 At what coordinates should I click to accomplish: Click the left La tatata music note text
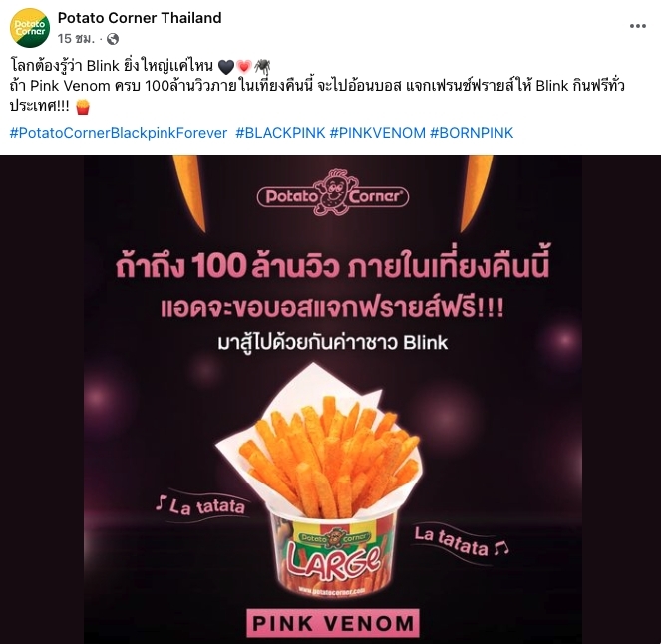click(x=200, y=505)
